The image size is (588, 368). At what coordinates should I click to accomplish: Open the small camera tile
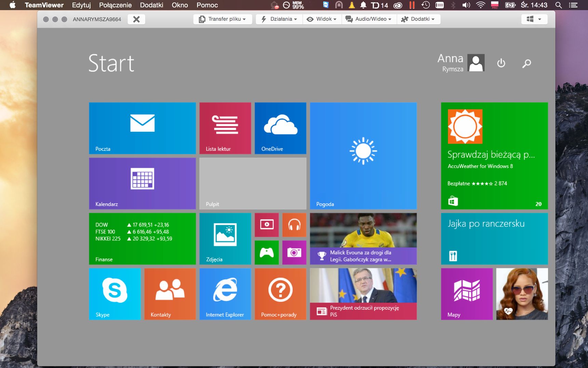[294, 253]
